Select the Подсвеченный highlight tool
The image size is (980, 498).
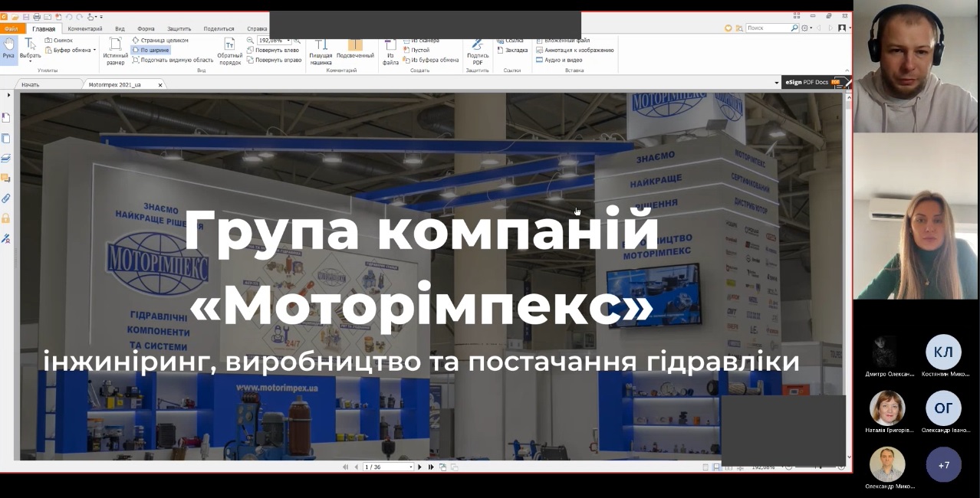pos(355,51)
